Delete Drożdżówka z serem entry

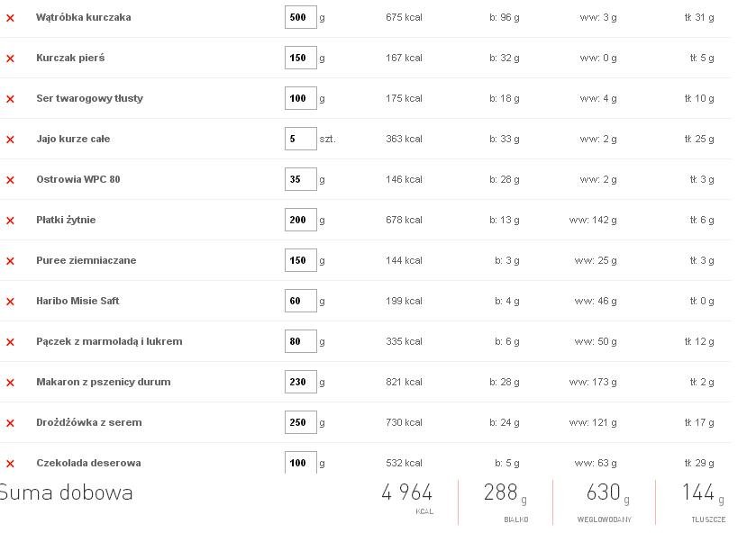10,422
